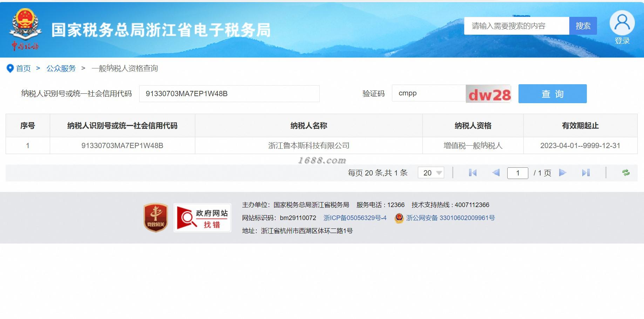Click the location pin icon beside 首页
The width and height of the screenshot is (644, 319).
[10, 68]
